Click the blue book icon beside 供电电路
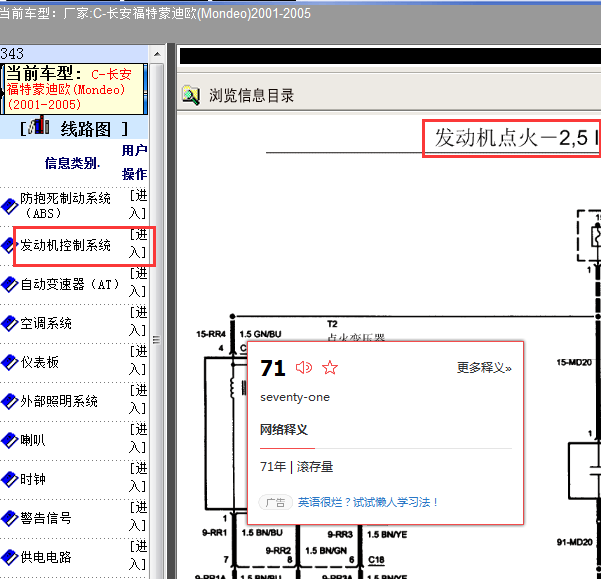601x579 pixels. coord(9,557)
